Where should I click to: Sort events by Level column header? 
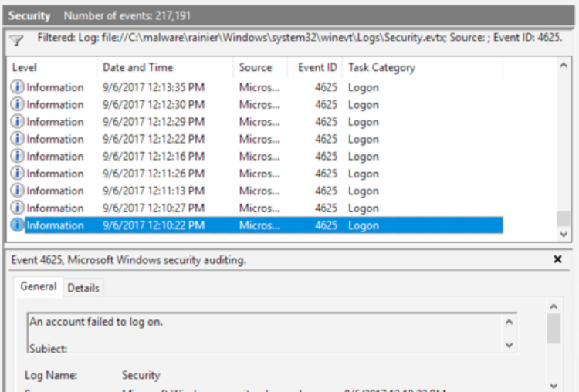tap(25, 68)
